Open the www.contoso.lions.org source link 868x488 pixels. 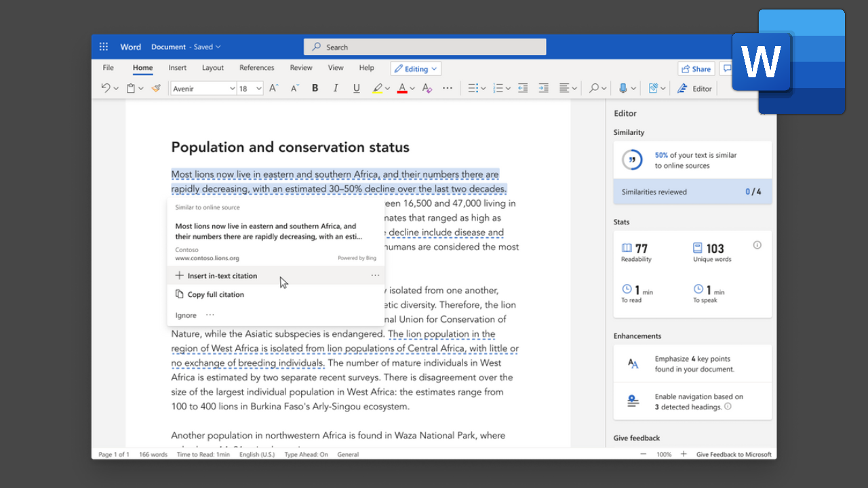point(207,258)
